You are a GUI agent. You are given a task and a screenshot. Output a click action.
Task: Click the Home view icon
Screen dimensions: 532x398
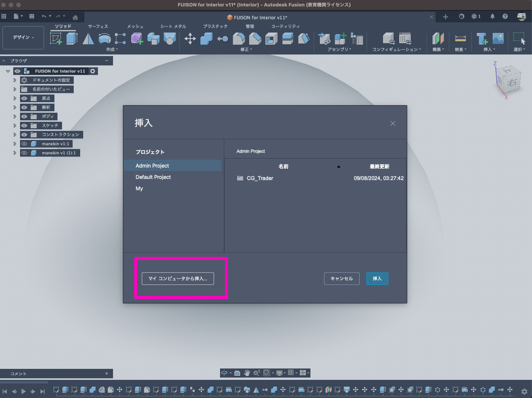click(75, 17)
